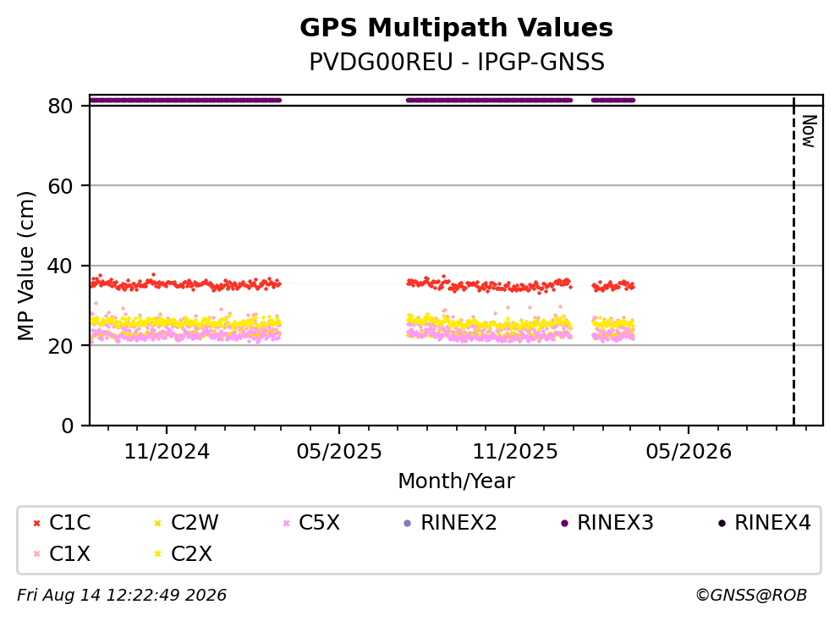Select the C1C legend label

(x=70, y=523)
